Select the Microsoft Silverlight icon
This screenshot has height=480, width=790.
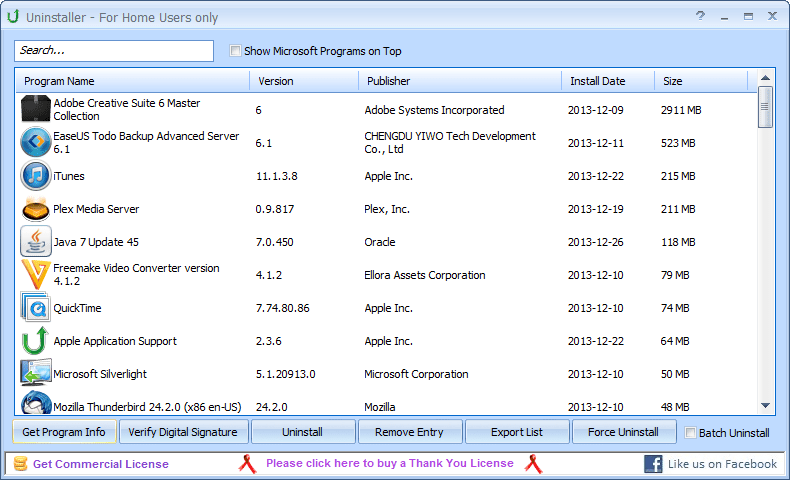(35, 374)
